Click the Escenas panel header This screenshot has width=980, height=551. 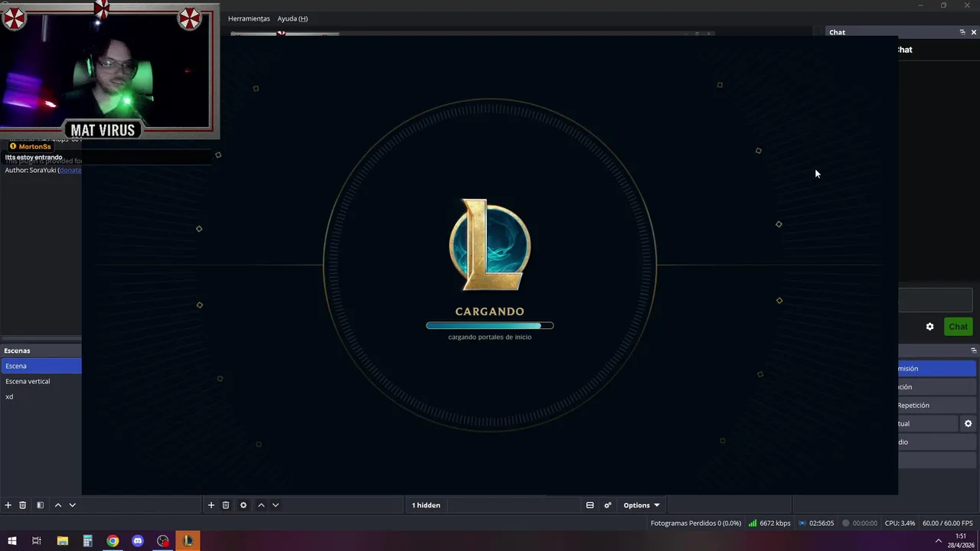click(41, 350)
